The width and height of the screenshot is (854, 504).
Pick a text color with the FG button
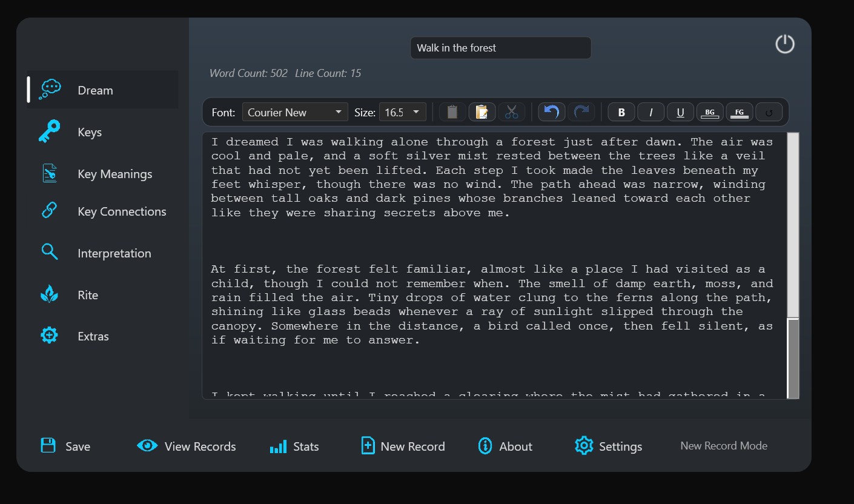(x=740, y=112)
